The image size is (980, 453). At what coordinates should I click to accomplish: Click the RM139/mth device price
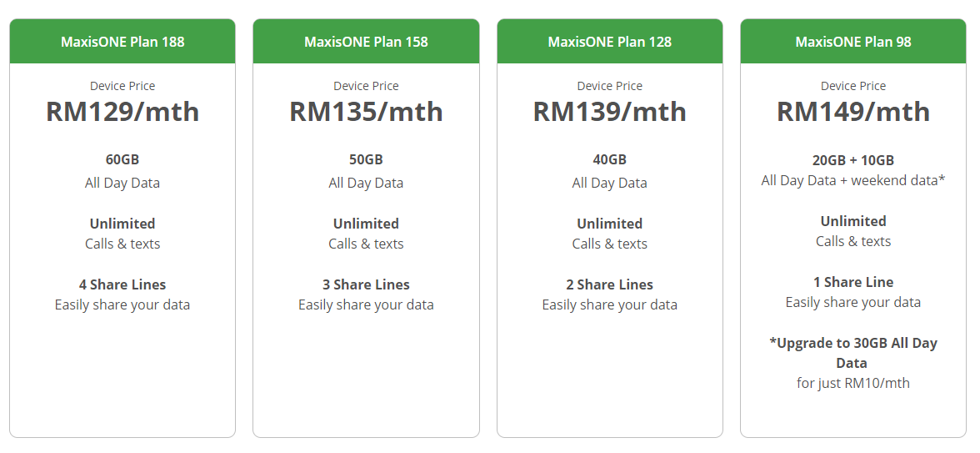[609, 112]
